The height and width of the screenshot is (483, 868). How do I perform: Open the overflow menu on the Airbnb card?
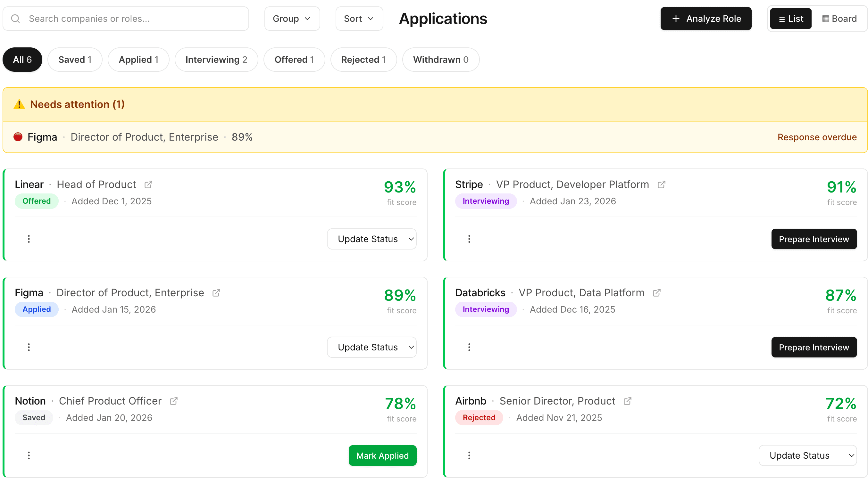[x=469, y=455]
